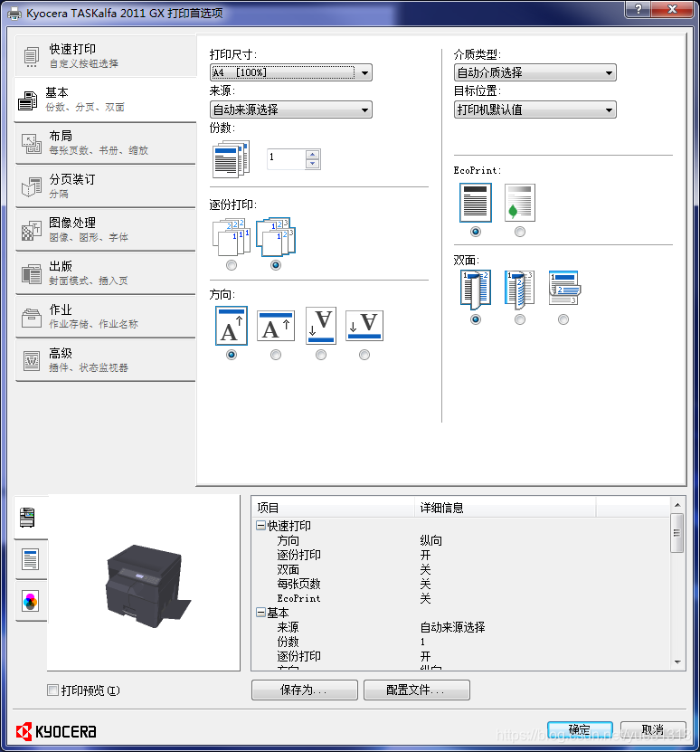Enable the 打印预览 print preview checkbox
The height and width of the screenshot is (752, 700).
(53, 690)
